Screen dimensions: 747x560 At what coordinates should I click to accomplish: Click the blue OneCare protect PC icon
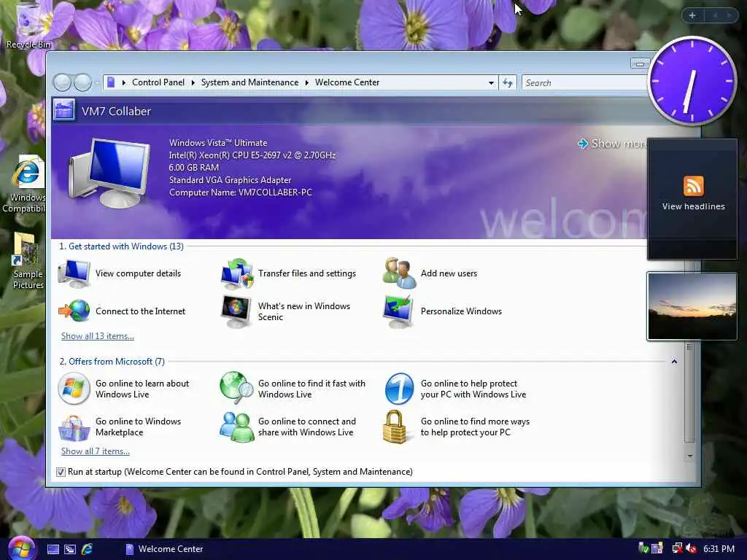pyautogui.click(x=399, y=389)
